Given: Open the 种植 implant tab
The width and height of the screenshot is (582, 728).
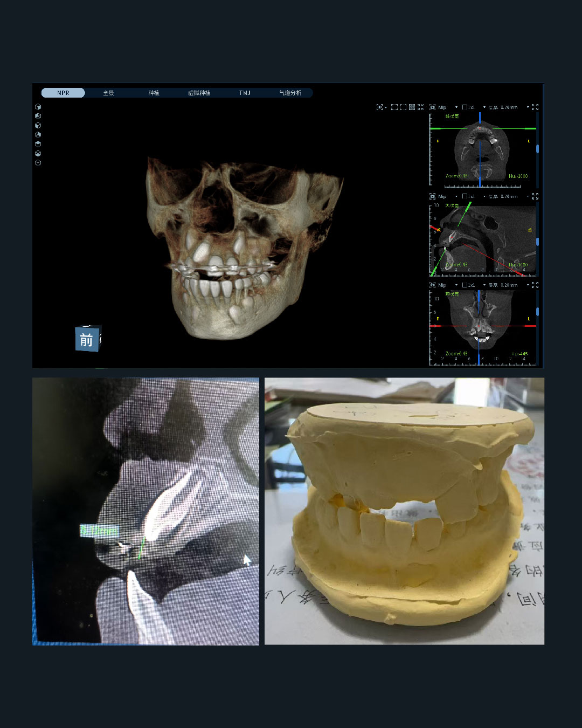Looking at the screenshot, I should tap(154, 93).
